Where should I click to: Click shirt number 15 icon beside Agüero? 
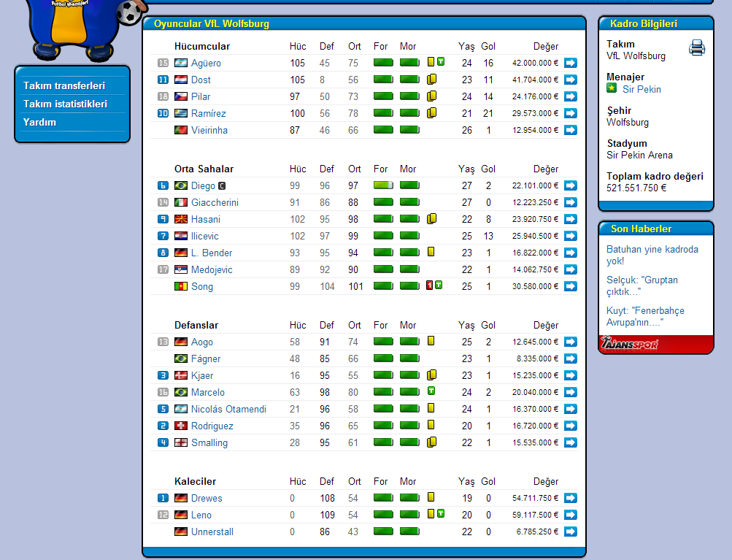click(163, 63)
